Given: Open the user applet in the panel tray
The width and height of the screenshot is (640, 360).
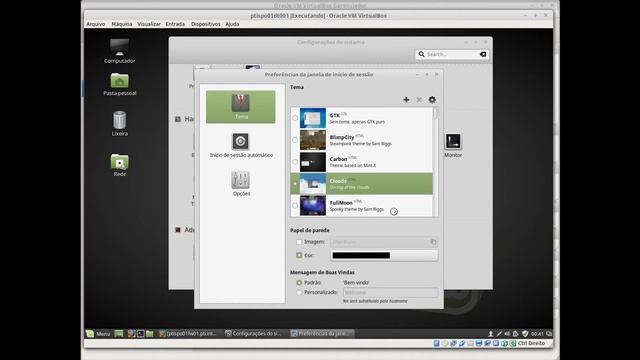Looking at the screenshot, I should coord(491,334).
